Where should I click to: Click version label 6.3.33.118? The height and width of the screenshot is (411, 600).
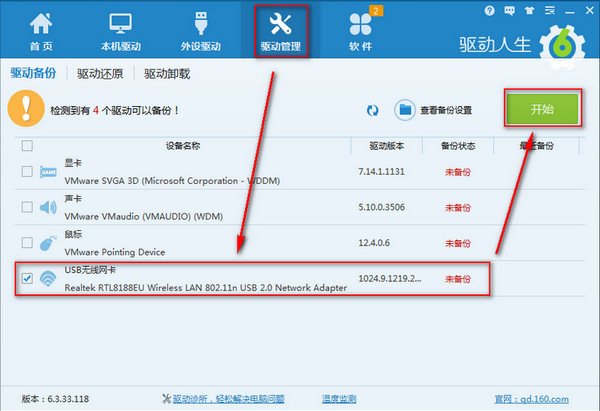(55, 399)
